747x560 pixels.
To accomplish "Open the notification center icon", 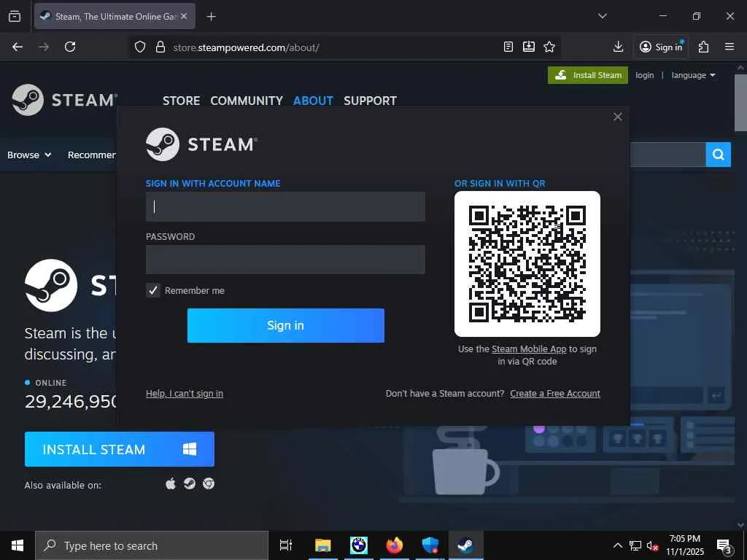I will (724, 545).
